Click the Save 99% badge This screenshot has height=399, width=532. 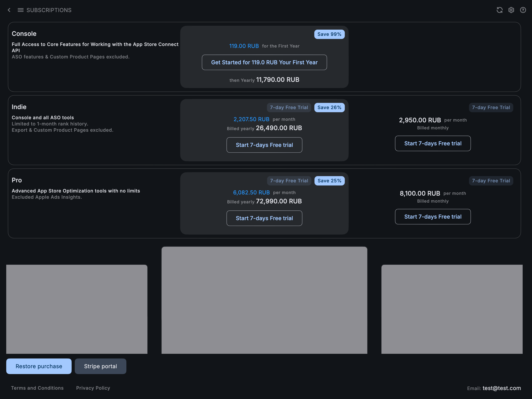pyautogui.click(x=329, y=34)
